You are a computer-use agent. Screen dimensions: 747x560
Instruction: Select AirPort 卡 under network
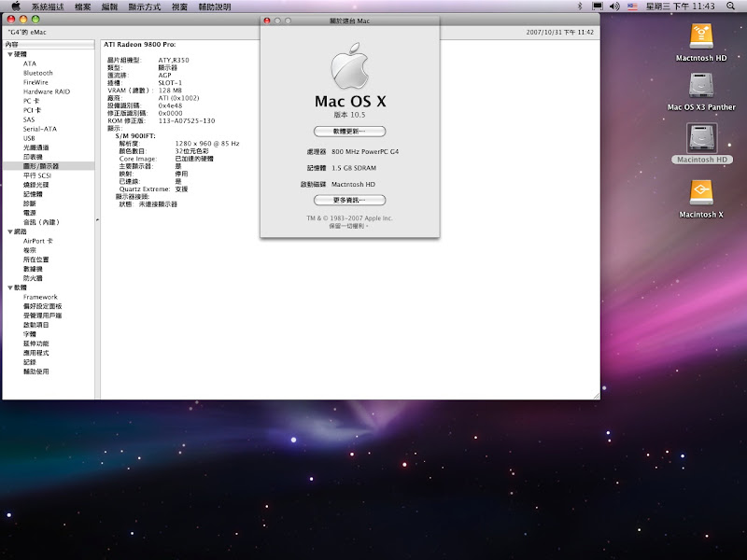point(38,241)
